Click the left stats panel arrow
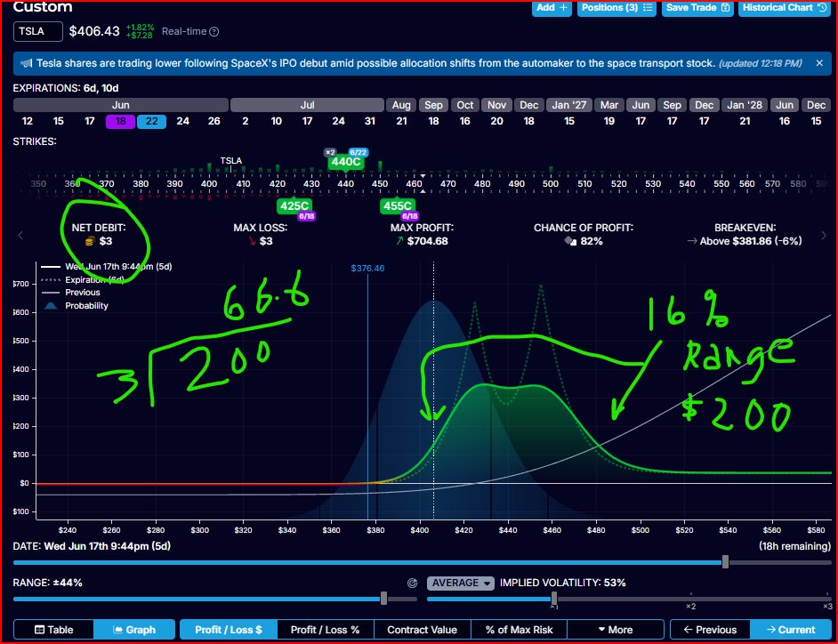 point(20,235)
